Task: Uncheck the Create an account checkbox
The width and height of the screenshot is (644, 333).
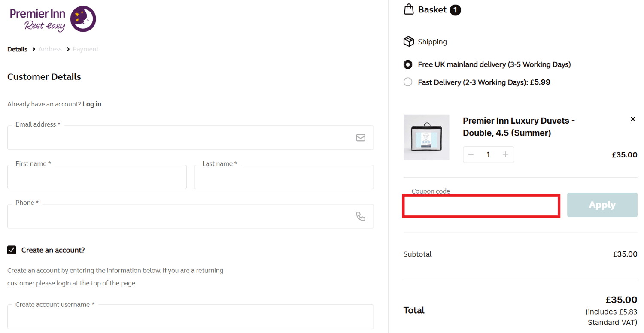Action: (12, 250)
